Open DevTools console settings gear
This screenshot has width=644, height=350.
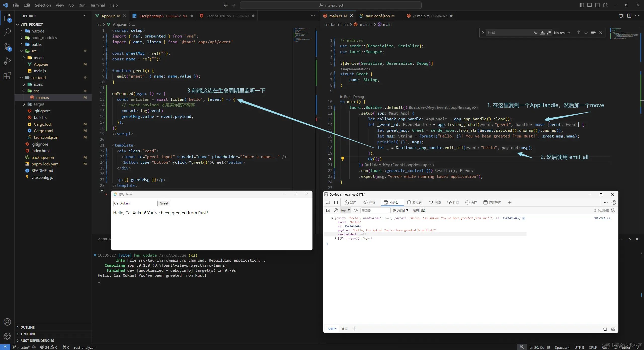pos(613,210)
